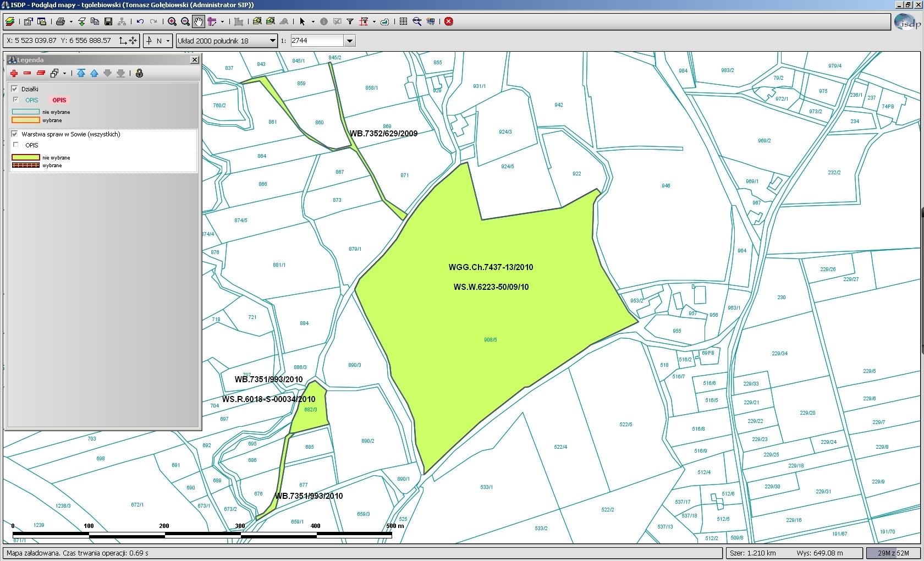The width and height of the screenshot is (924, 561).
Task: Click Warstwa spraw 'wybrane' brick pattern swatch
Action: click(26, 165)
